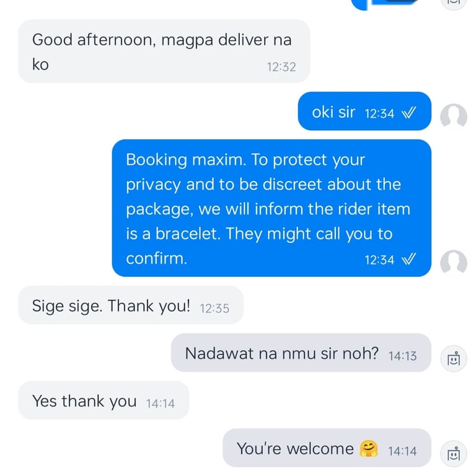Click the 12:32 timestamp on the first message
This screenshot has height=476, width=476.
281,67
